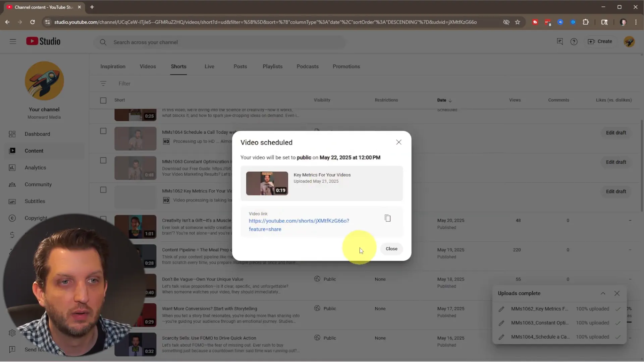
Task: Switch to the Playlists tab
Action: point(272,66)
